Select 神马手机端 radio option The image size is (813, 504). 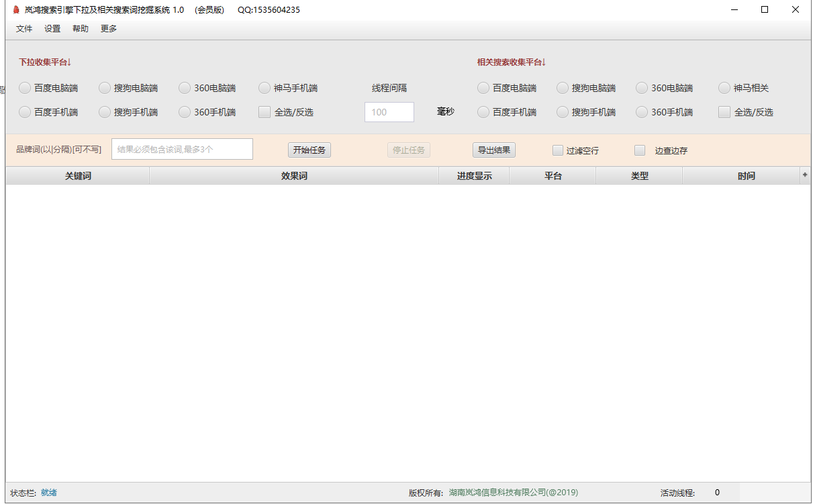point(265,88)
